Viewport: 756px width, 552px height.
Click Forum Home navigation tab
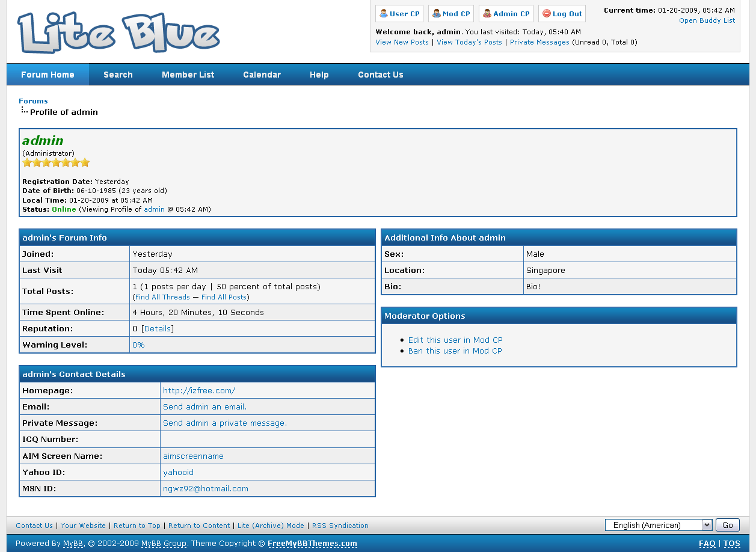pyautogui.click(x=48, y=75)
